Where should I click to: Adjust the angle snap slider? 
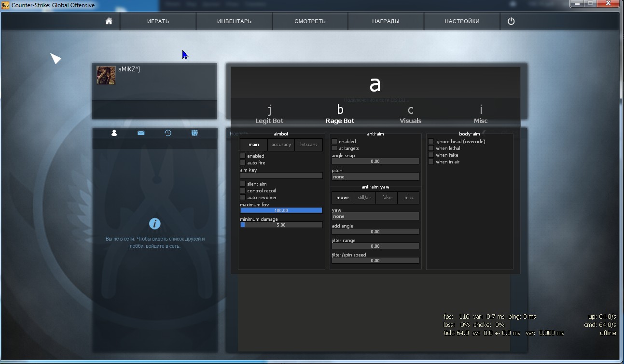pos(375,162)
